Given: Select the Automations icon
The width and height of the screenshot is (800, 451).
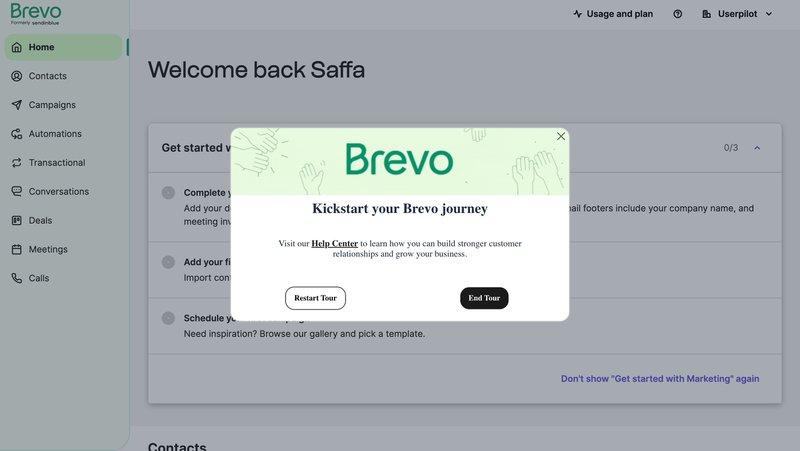Looking at the screenshot, I should click(x=17, y=134).
